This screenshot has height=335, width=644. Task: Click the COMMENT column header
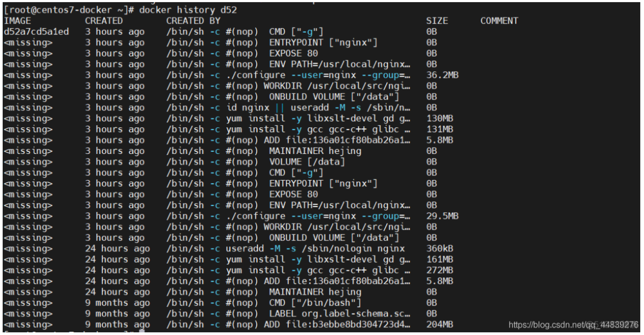(499, 21)
